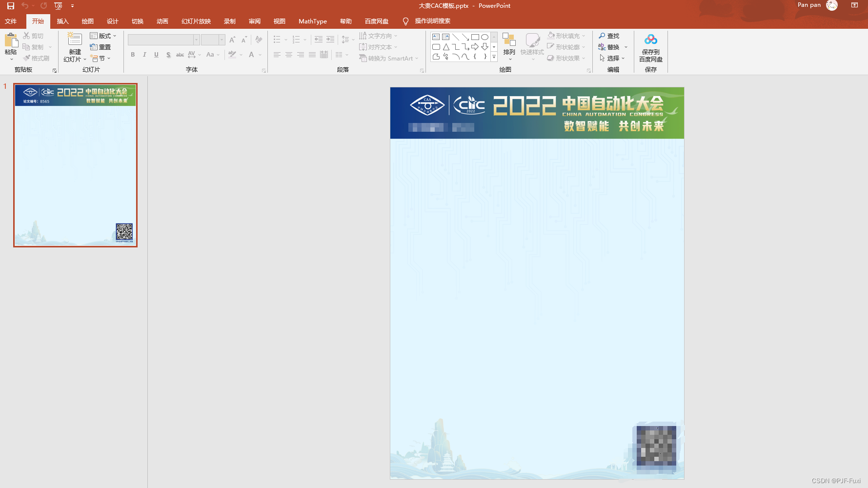Click the Undo arrow in quick access toolbar
The height and width of the screenshot is (488, 868).
click(24, 6)
